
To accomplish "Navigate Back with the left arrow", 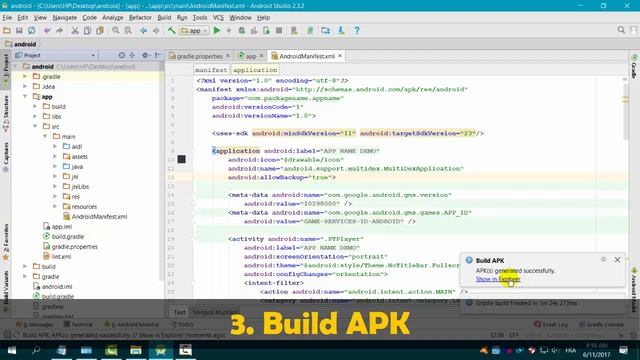I will click(x=143, y=31).
